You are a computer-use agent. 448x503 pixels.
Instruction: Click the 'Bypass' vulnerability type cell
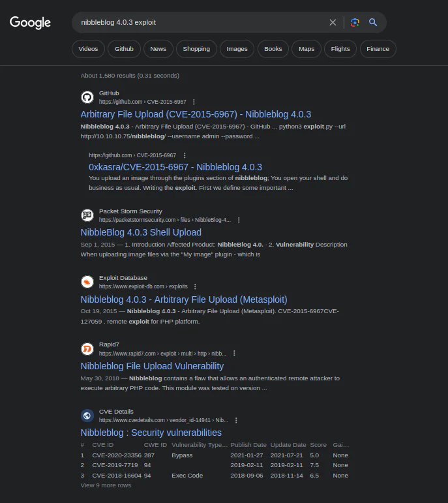(182, 455)
